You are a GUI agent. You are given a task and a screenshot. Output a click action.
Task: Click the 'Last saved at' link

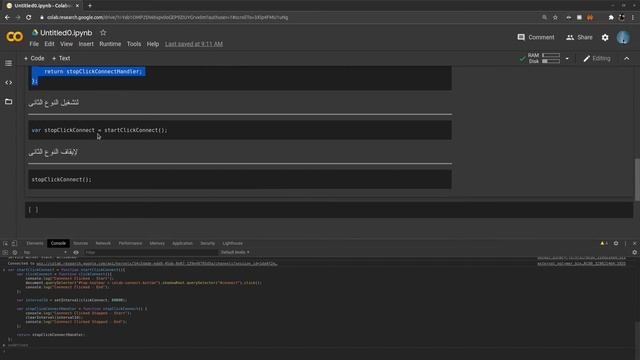point(194,44)
